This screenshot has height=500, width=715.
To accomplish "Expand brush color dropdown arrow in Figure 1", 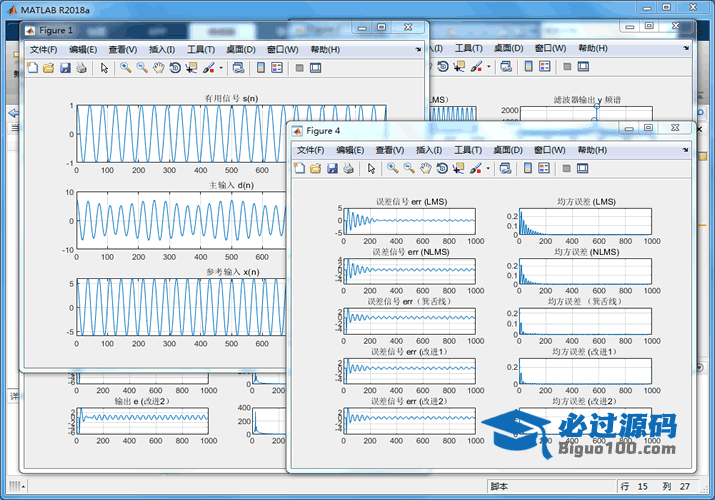I will 222,68.
